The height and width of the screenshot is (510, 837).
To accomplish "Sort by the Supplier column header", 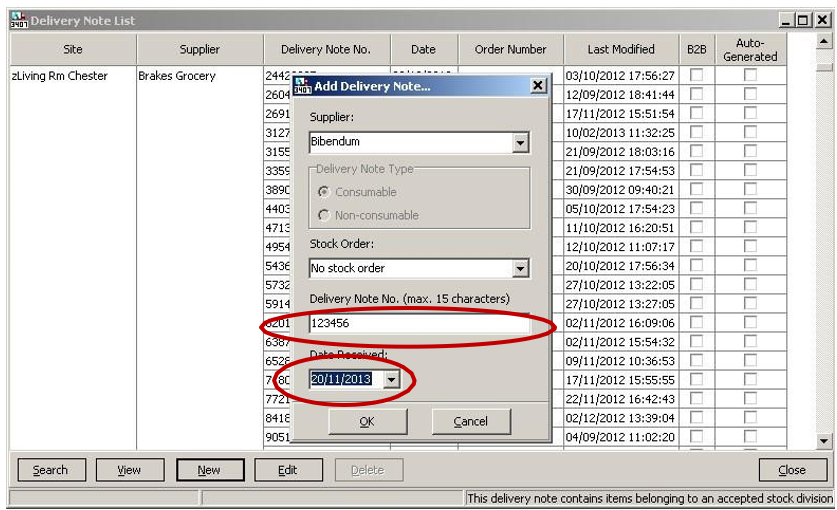I will [200, 49].
